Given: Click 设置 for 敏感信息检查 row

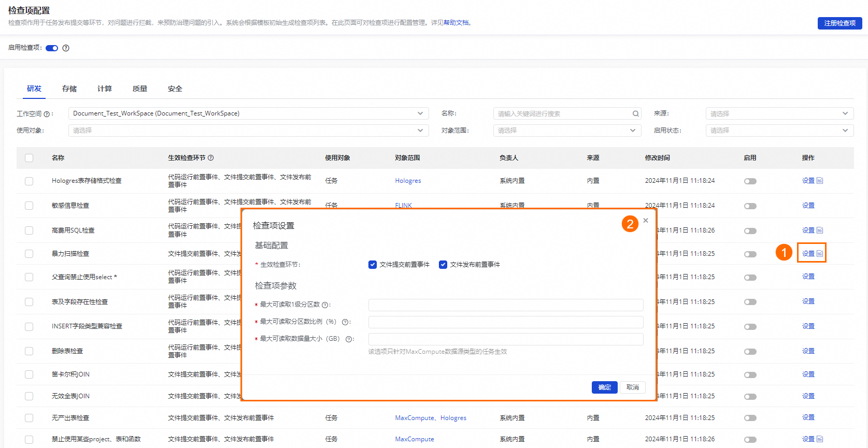Looking at the screenshot, I should (808, 206).
